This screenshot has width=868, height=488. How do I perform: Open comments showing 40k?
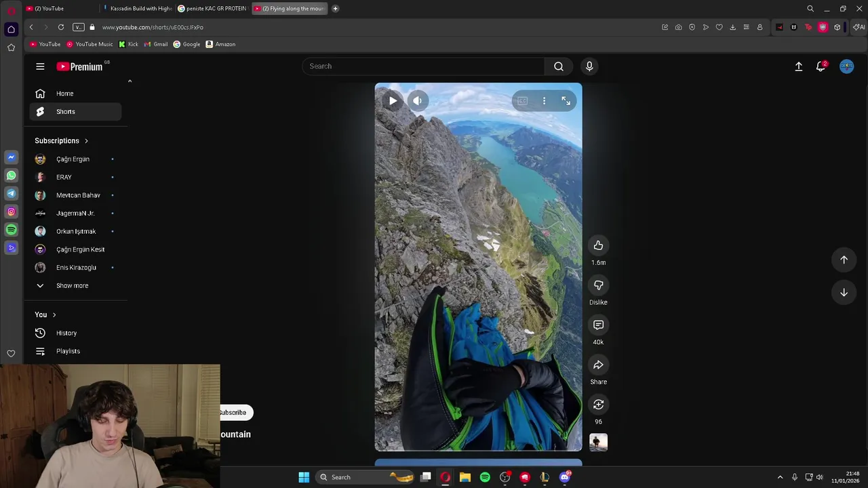598,325
